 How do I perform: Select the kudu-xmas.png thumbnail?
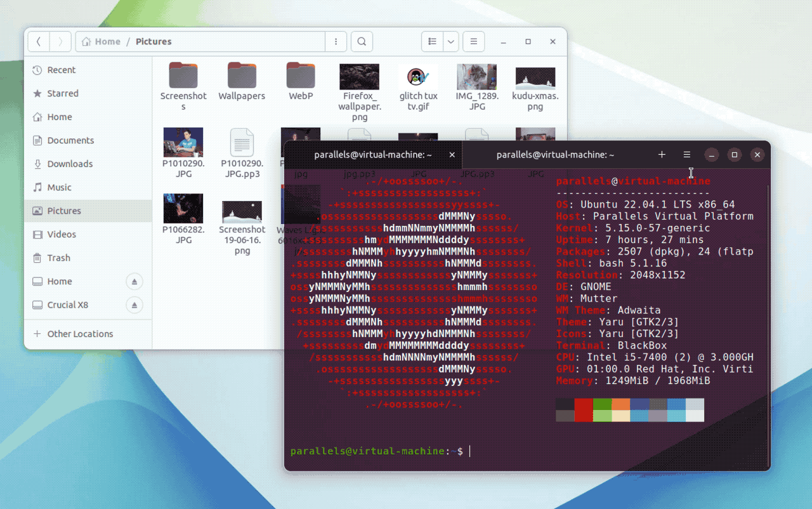(535, 78)
